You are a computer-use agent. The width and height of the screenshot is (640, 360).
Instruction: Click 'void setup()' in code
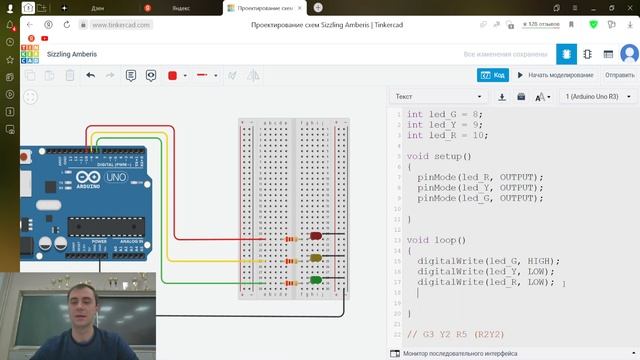pos(439,156)
